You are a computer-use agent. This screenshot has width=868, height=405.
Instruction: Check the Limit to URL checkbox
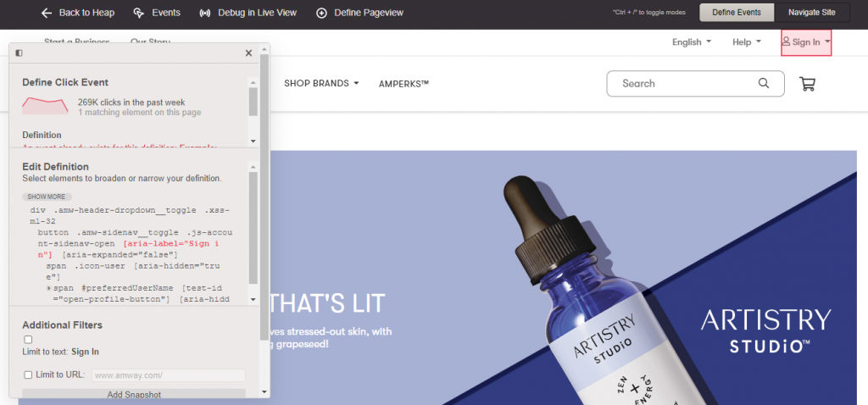point(28,375)
